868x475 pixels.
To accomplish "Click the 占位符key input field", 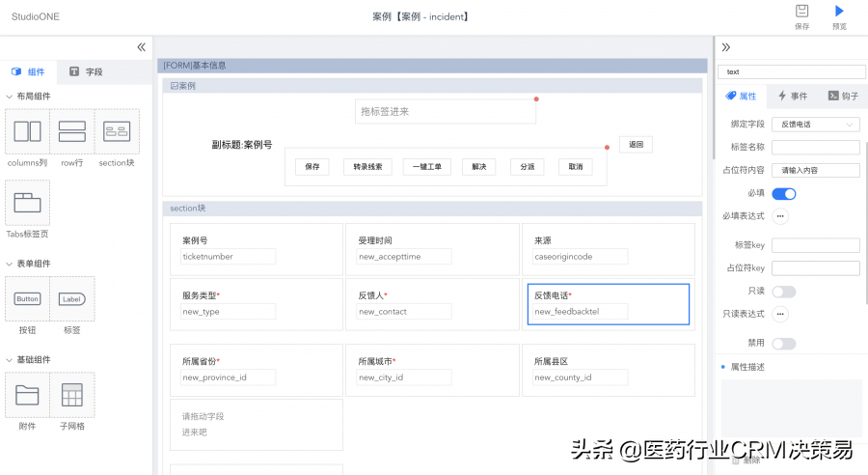I will click(x=815, y=268).
